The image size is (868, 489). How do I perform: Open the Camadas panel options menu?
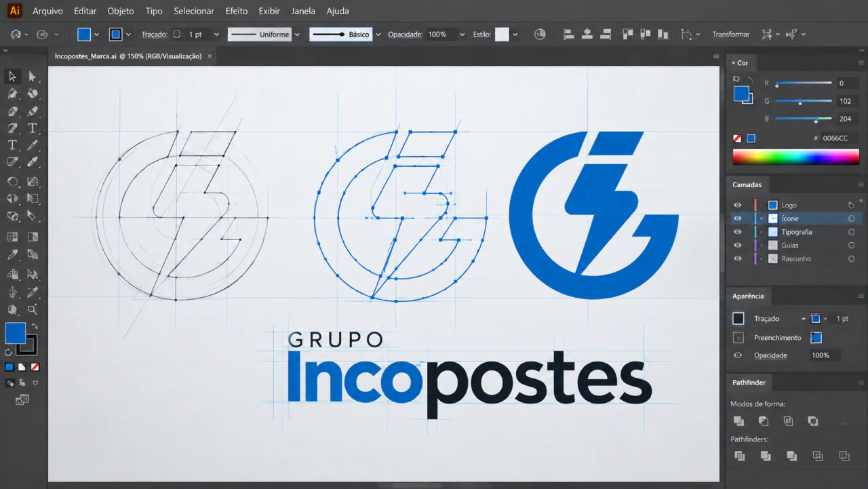pos(861,184)
